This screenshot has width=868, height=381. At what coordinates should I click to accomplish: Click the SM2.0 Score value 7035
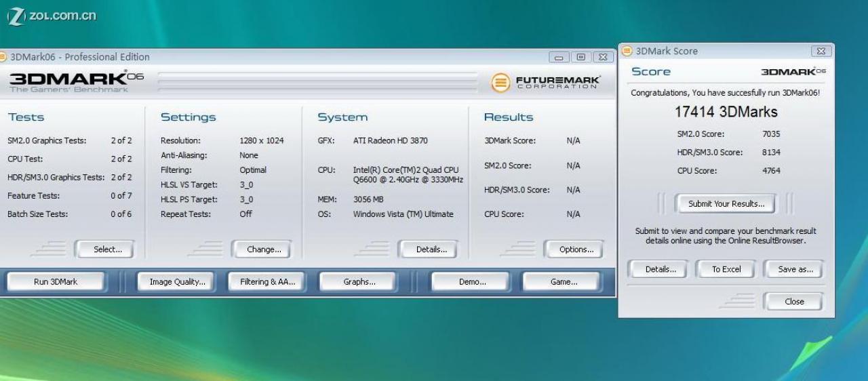(771, 134)
